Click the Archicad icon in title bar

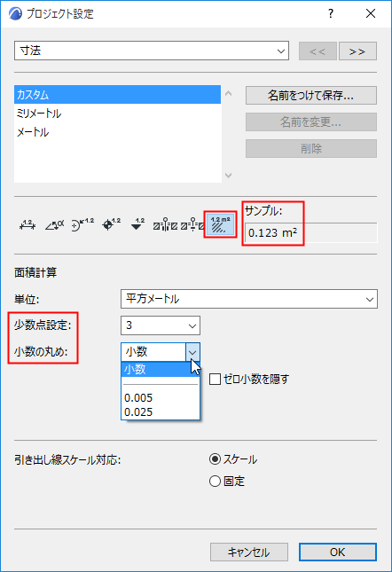tap(15, 14)
